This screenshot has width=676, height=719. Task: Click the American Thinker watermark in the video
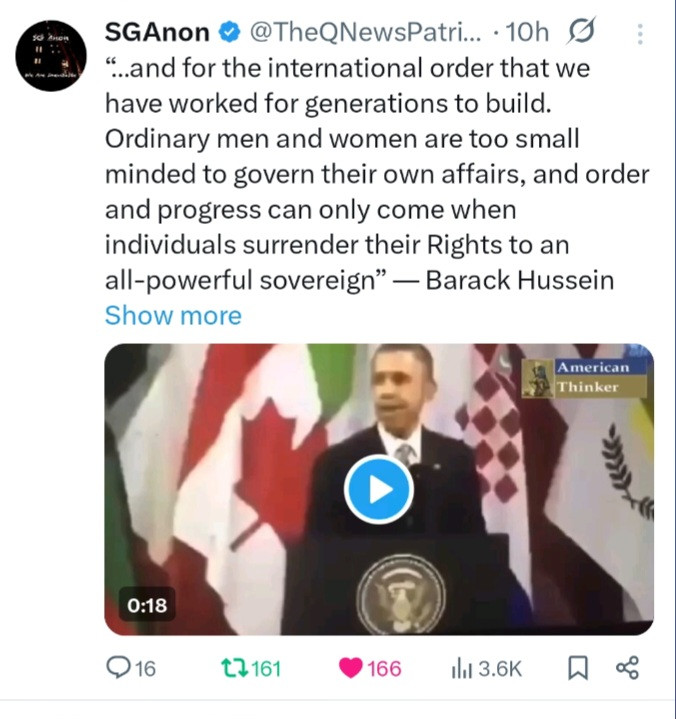tap(584, 378)
